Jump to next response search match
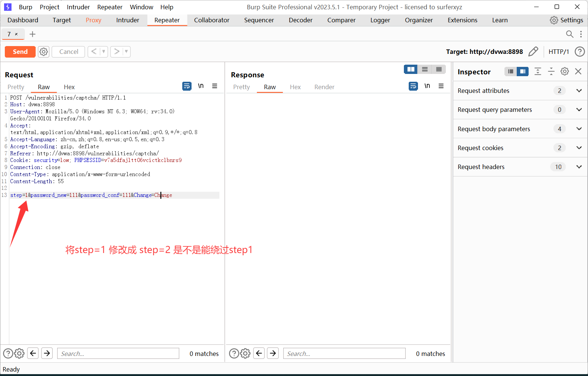 [273, 353]
